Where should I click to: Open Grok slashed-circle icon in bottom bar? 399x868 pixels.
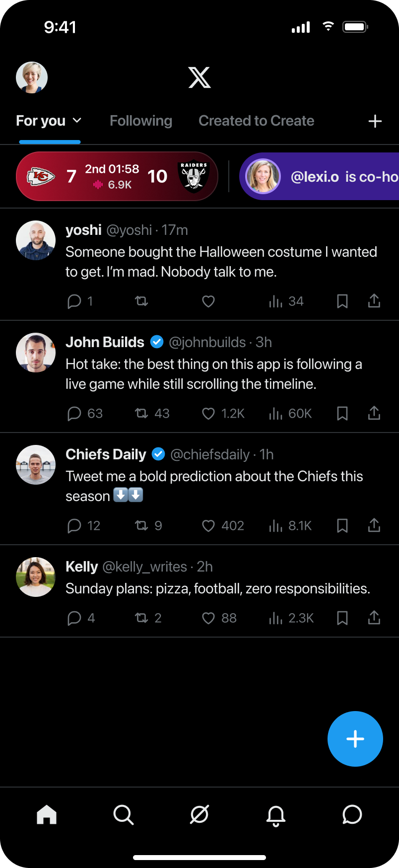pyautogui.click(x=199, y=814)
